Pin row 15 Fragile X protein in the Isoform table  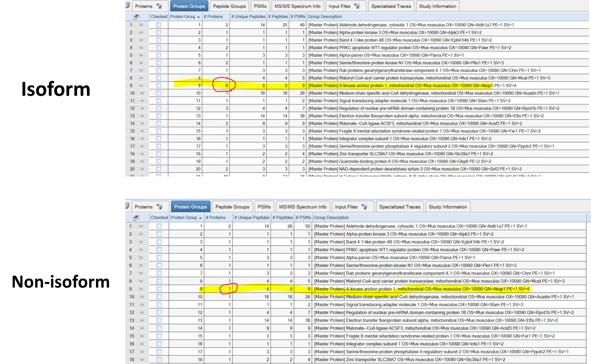[x=142, y=131]
